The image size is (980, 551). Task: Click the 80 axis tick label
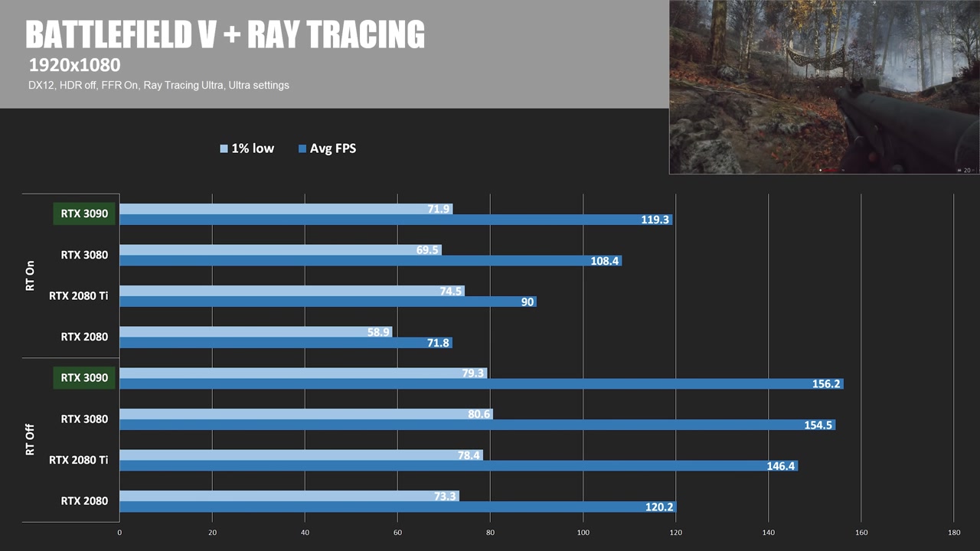tap(490, 533)
